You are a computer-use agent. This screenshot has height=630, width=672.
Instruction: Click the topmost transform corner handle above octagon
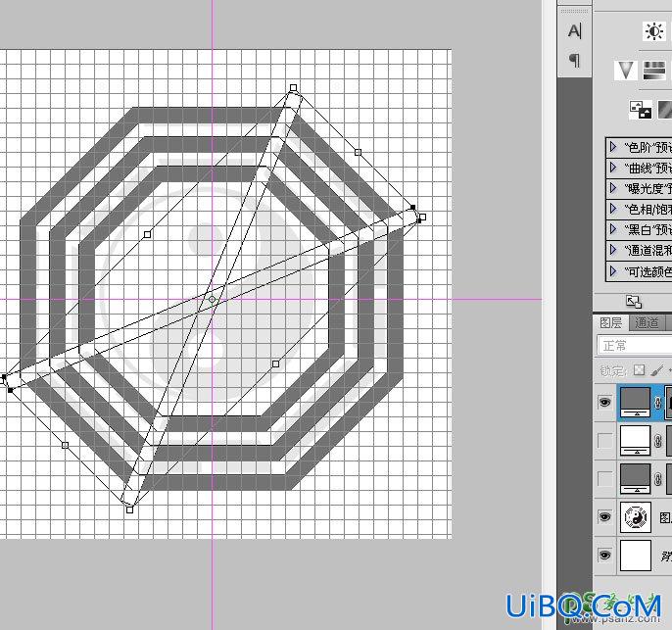[x=294, y=88]
